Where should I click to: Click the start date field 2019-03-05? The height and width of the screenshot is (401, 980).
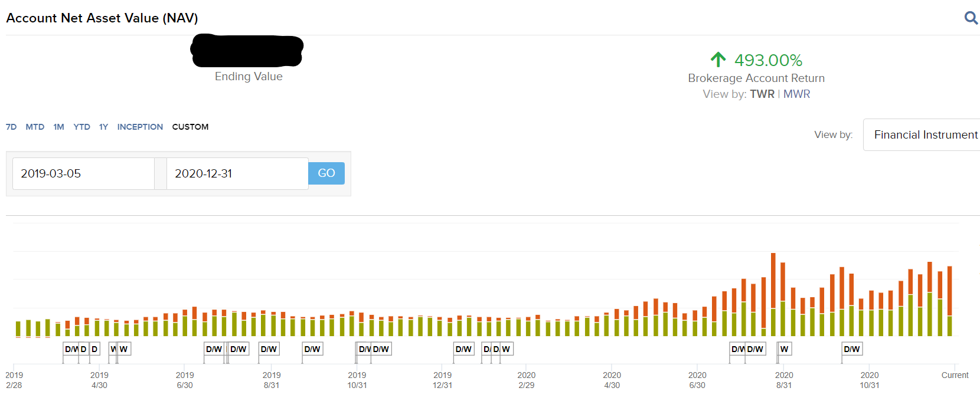tap(83, 173)
